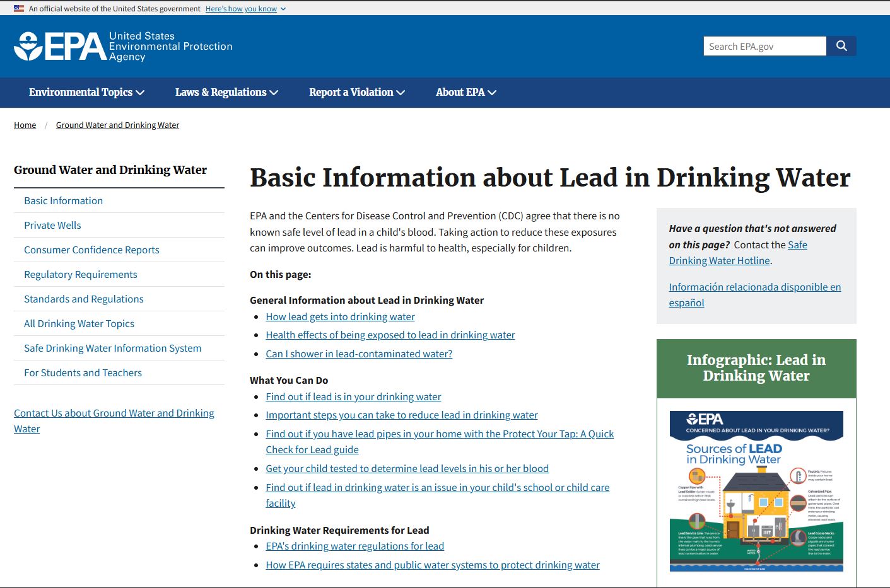Click the Home breadcrumb link
890x588 pixels.
coord(25,125)
